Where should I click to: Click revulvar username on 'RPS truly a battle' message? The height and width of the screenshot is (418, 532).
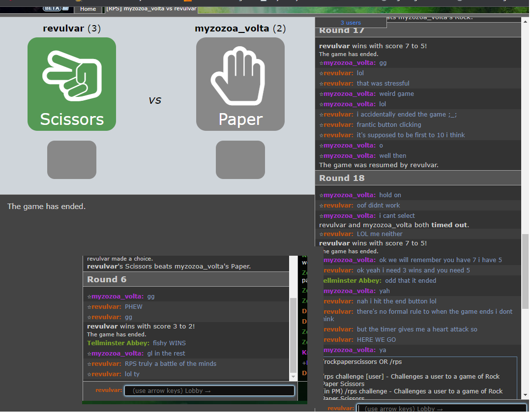click(x=106, y=364)
